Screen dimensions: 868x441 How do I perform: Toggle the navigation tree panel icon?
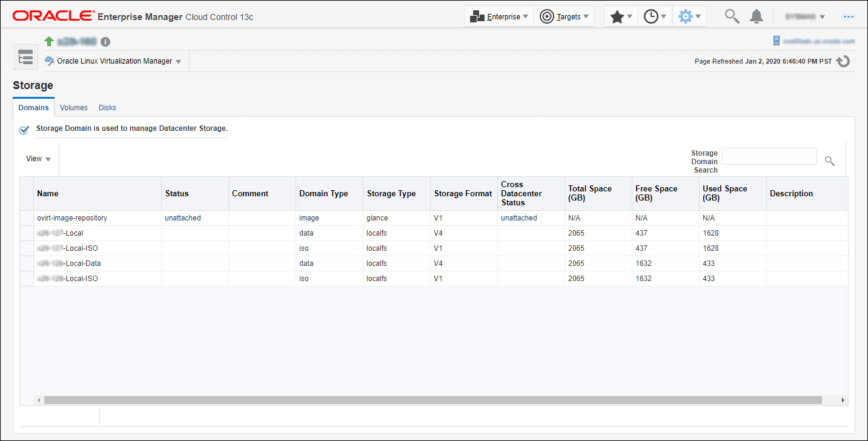pos(25,58)
